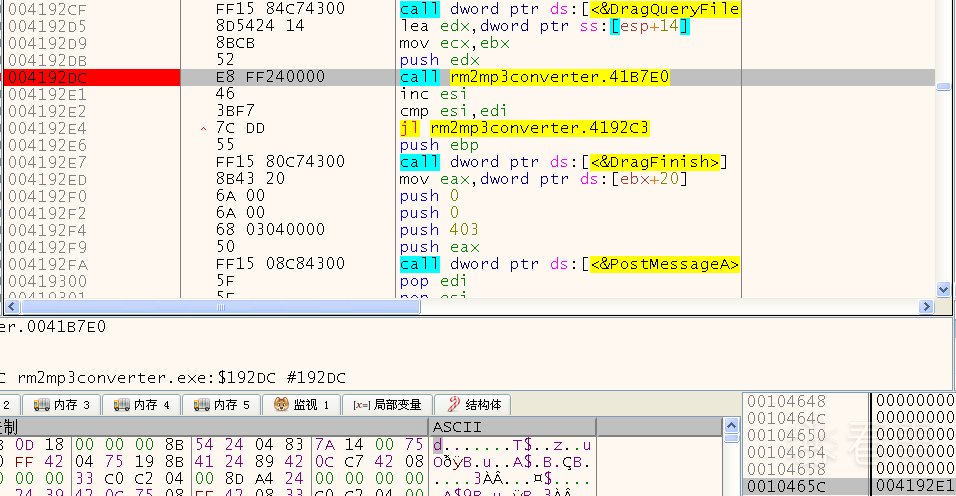Select the cmp esi,edi instruction

[x=453, y=112]
